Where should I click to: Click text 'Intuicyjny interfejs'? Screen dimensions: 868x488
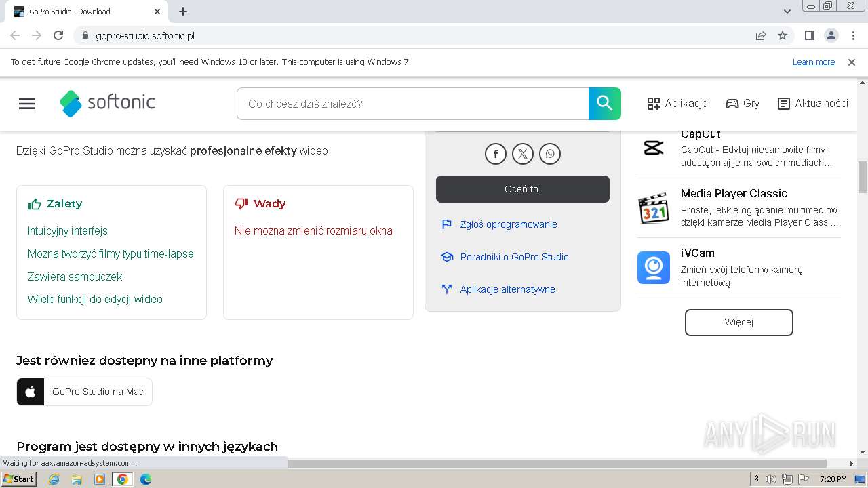(68, 230)
